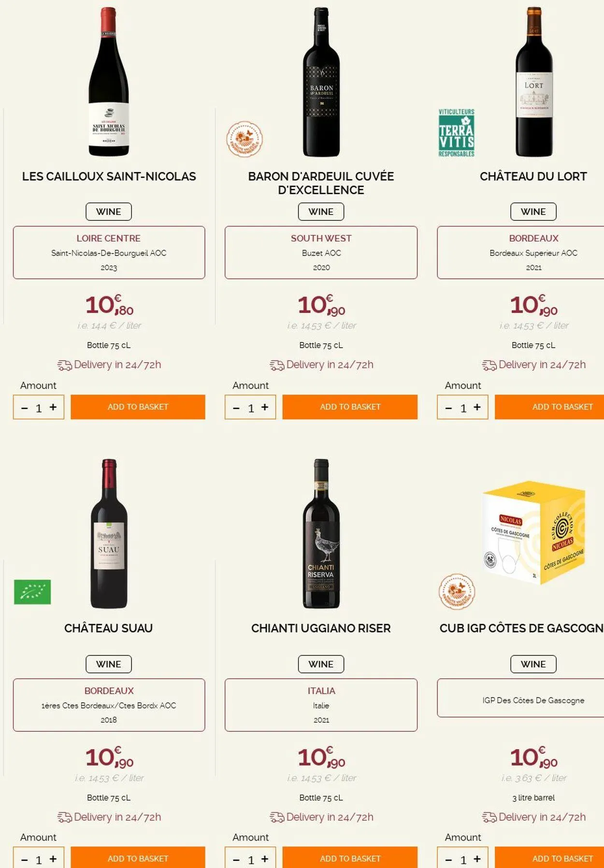Image resolution: width=604 pixels, height=868 pixels.
Task: Click the Terra Vitis certification badge
Action: coord(456,133)
